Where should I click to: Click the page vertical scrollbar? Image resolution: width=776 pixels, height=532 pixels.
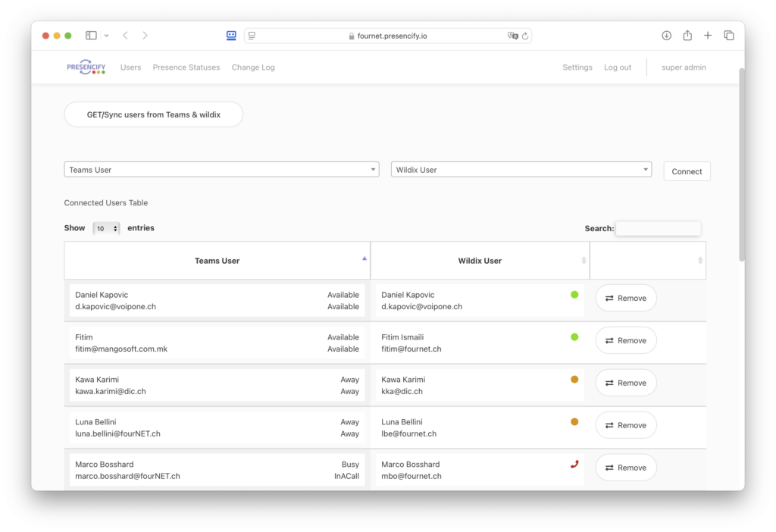[741, 164]
